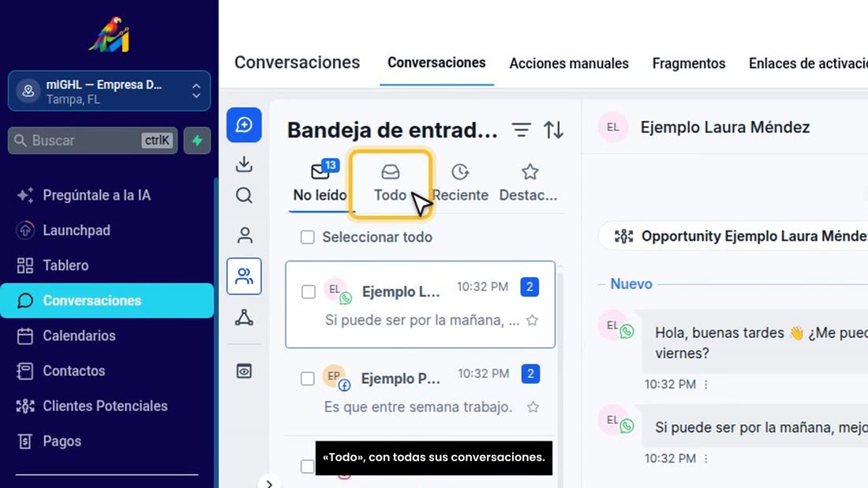Tick the checkbox of the third conversation

(x=308, y=466)
